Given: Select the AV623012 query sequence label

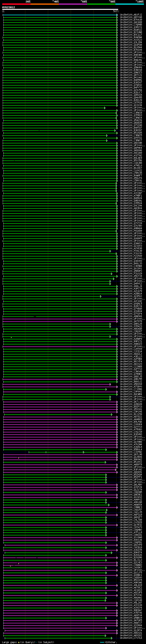Looking at the screenshot, I should click(8, 8).
